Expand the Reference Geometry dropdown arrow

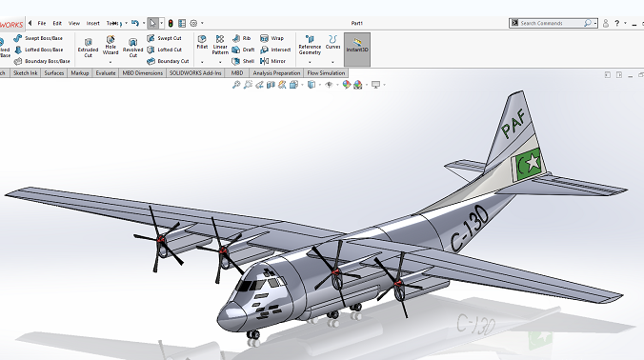pos(310,63)
